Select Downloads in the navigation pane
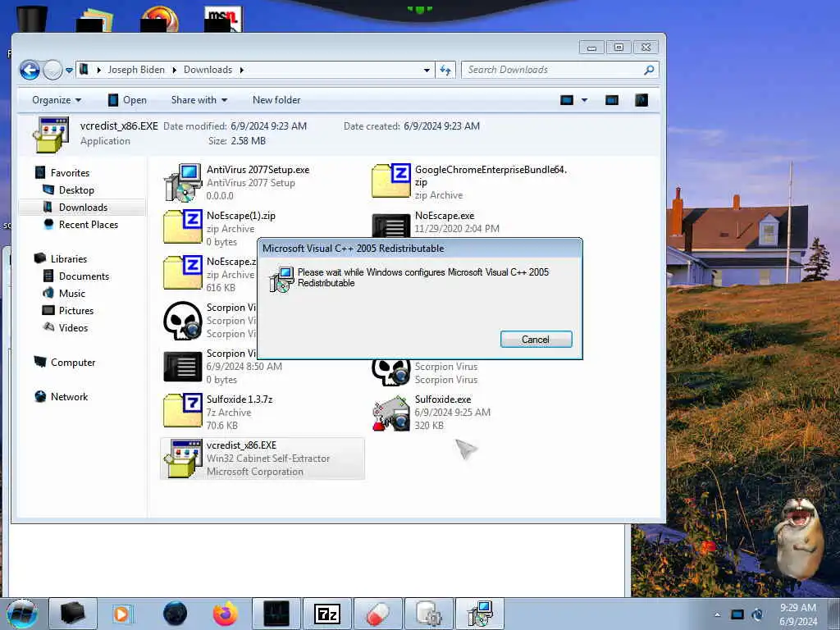The width and height of the screenshot is (840, 630). (x=82, y=208)
